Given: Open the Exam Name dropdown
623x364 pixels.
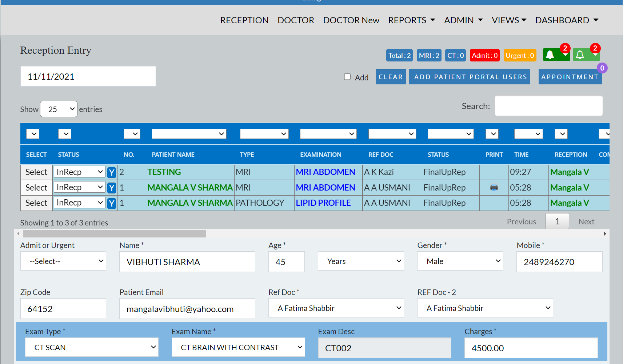Looking at the screenshot, I should point(238,347).
